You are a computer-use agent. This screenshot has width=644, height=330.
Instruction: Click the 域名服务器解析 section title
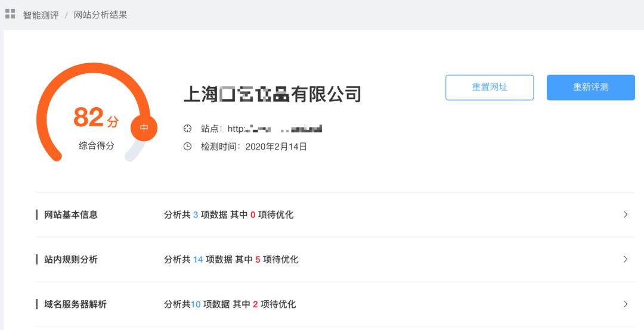point(75,304)
